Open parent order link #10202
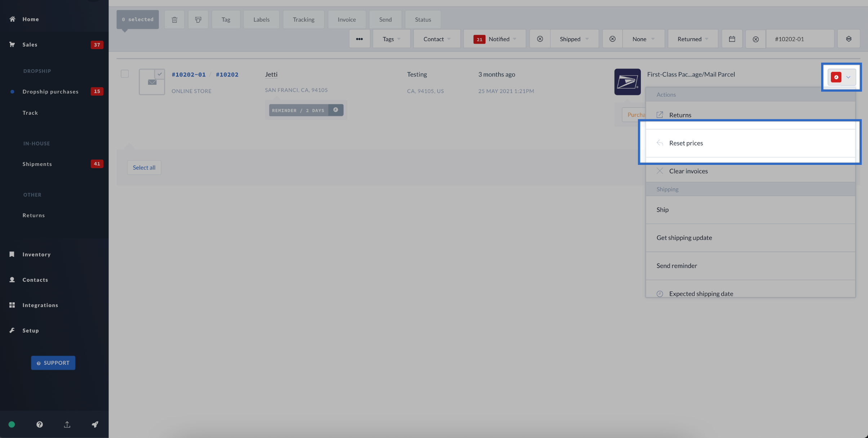The height and width of the screenshot is (438, 868). pos(227,74)
